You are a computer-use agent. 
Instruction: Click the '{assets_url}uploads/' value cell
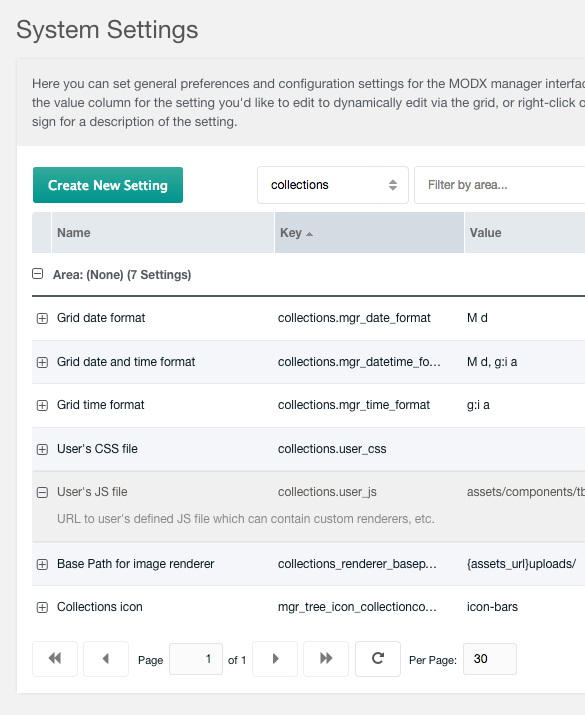pyautogui.click(x=521, y=564)
